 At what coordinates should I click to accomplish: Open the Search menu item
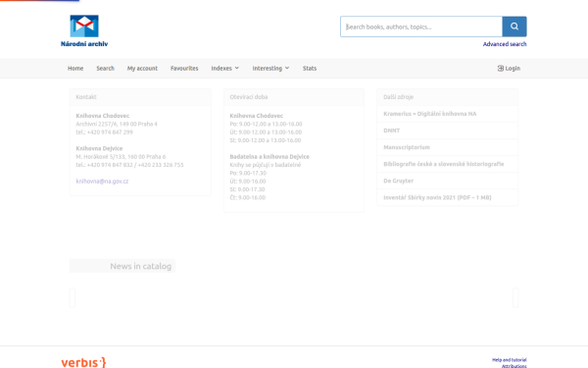tap(105, 69)
